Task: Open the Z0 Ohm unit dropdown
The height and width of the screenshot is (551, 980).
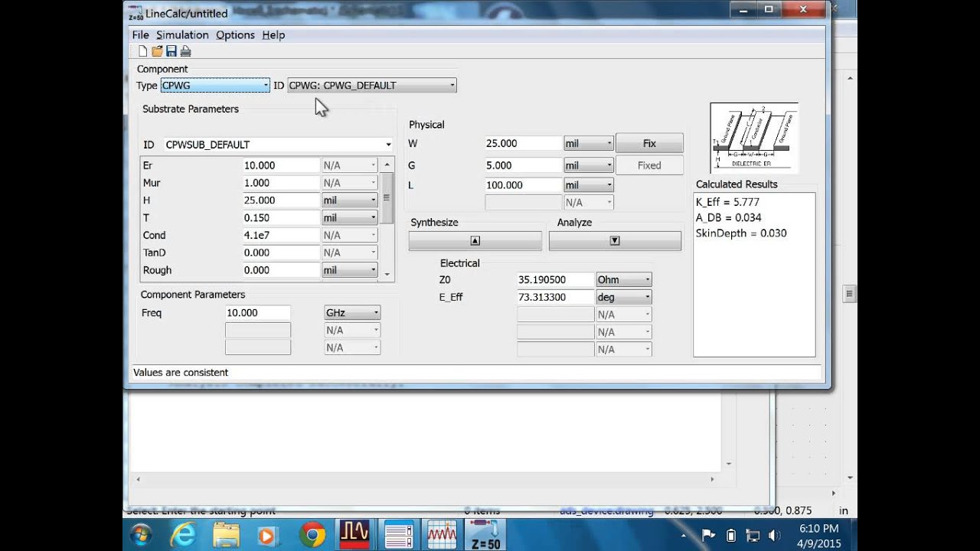Action: [624, 279]
